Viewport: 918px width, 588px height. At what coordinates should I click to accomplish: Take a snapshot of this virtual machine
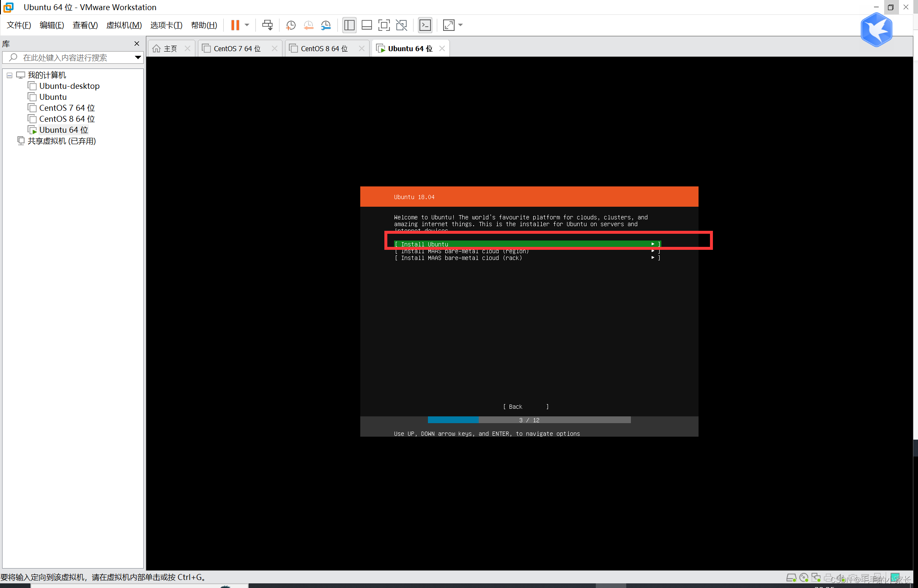tap(290, 25)
